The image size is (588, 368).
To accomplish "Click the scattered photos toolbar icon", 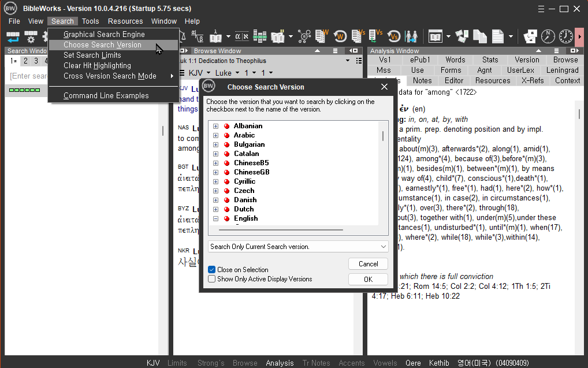I will coord(462,36).
